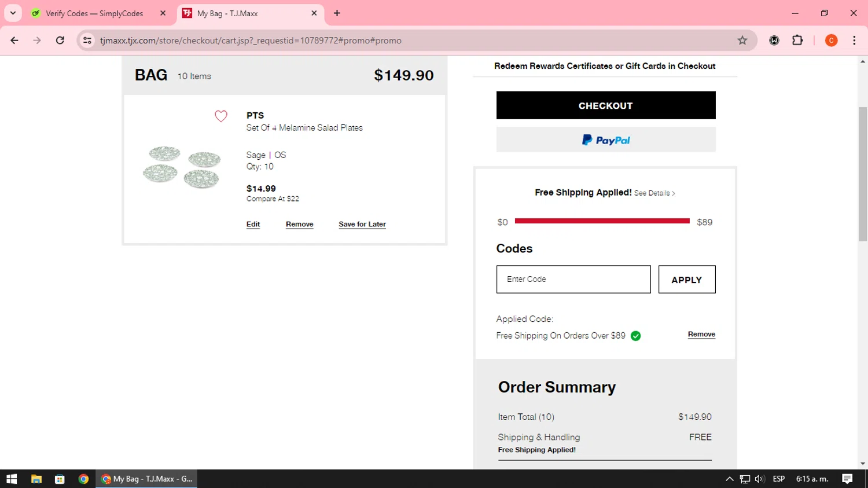Go forward in browser history

pos(37,41)
